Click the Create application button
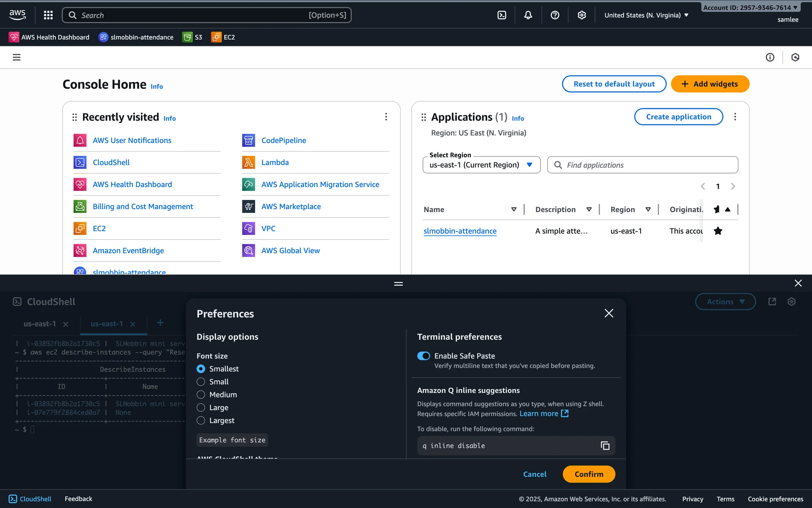Image resolution: width=812 pixels, height=508 pixels. coord(678,117)
